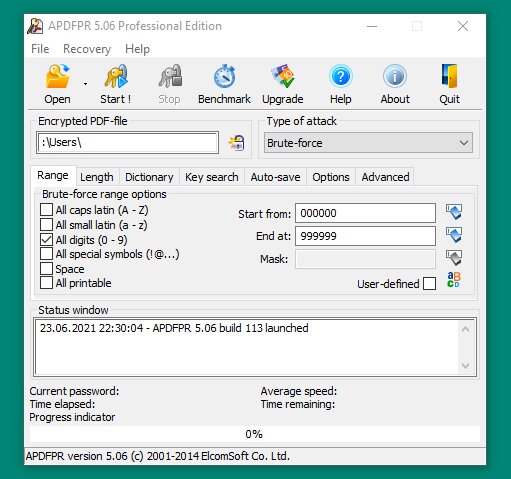Image resolution: width=511 pixels, height=479 pixels.
Task: Click the icon beside End at field
Action: (x=454, y=235)
